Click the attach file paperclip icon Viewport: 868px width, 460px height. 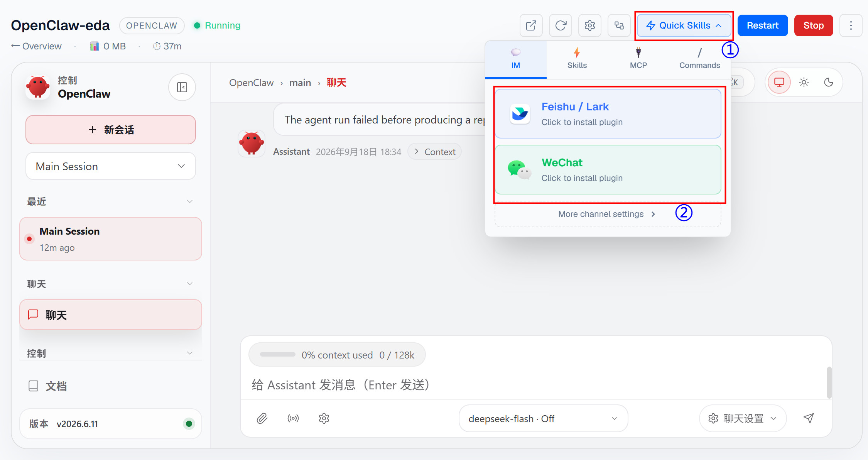(x=262, y=418)
